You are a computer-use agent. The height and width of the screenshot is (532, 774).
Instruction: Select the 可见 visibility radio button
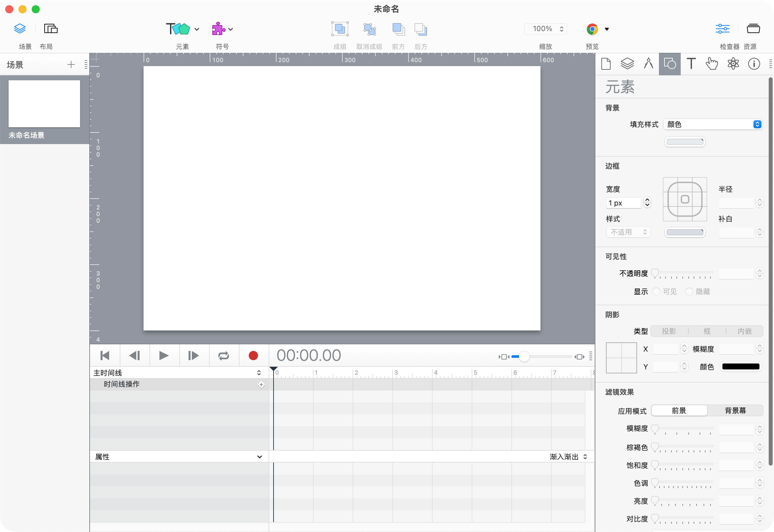tap(657, 291)
